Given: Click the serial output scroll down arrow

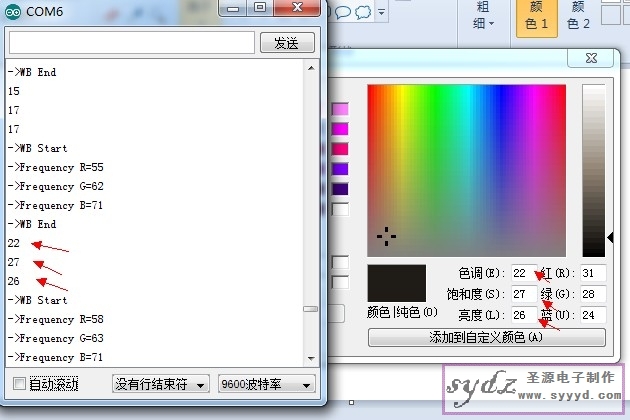Looking at the screenshot, I should click(x=311, y=358).
